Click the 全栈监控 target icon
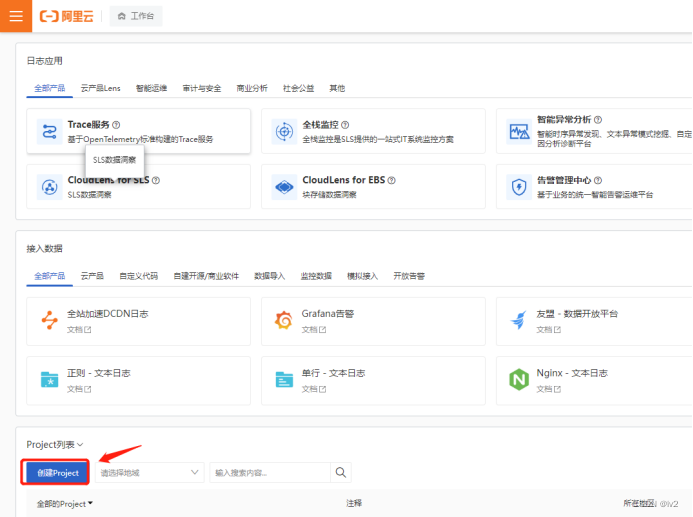 pos(284,132)
